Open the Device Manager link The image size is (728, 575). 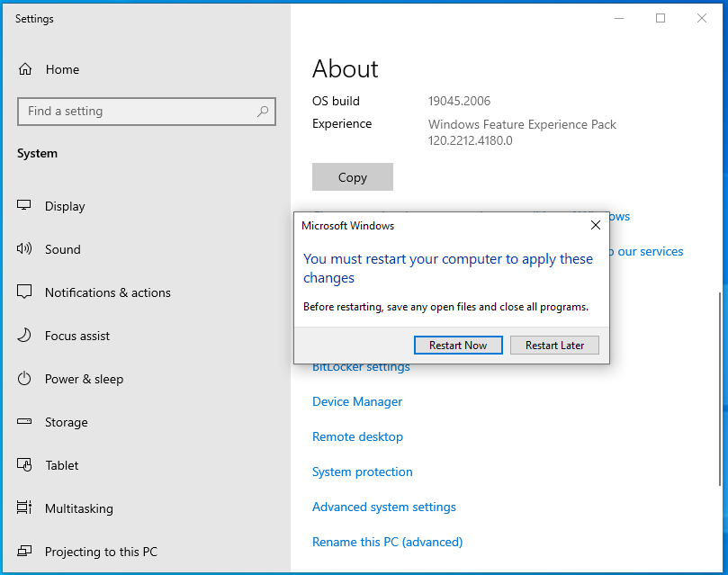(357, 401)
